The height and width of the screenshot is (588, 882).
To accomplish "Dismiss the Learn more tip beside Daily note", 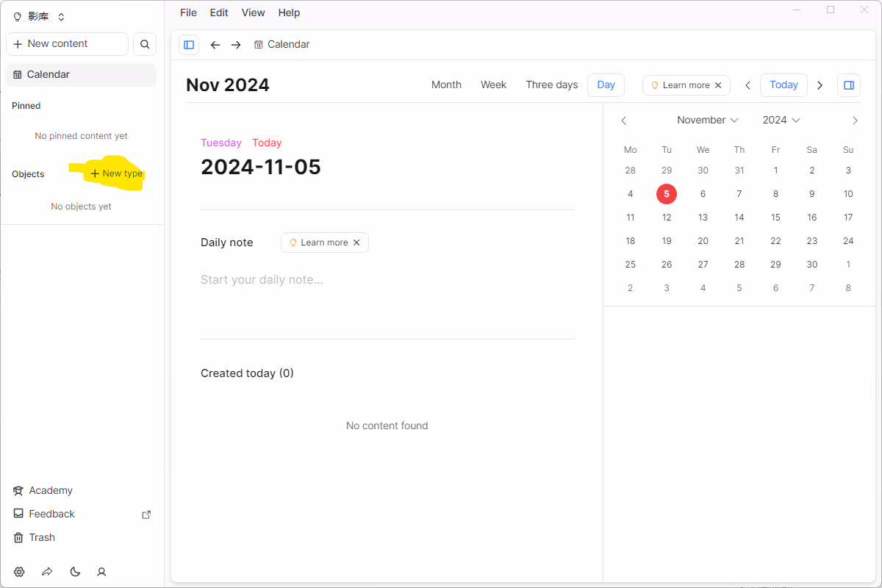I will click(x=356, y=243).
